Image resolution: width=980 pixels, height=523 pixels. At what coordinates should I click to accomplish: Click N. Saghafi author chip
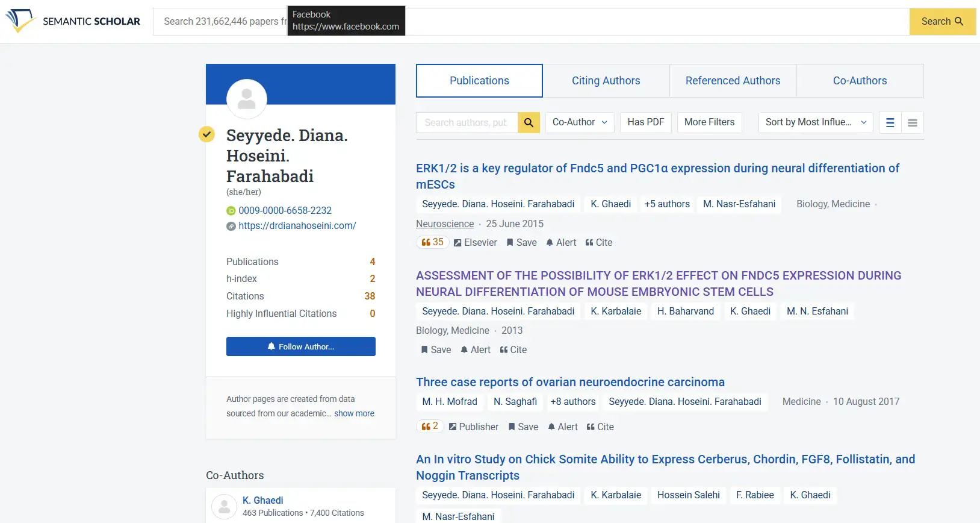coord(515,402)
